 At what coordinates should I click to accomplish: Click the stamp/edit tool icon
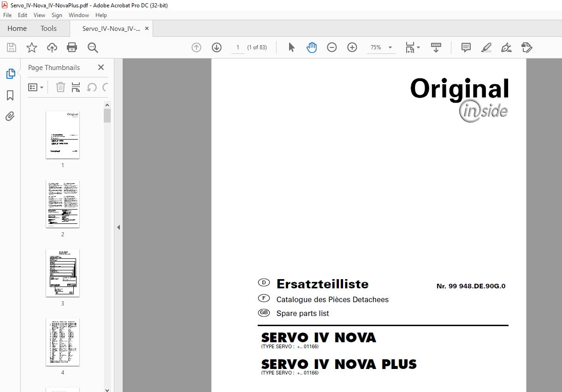527,47
